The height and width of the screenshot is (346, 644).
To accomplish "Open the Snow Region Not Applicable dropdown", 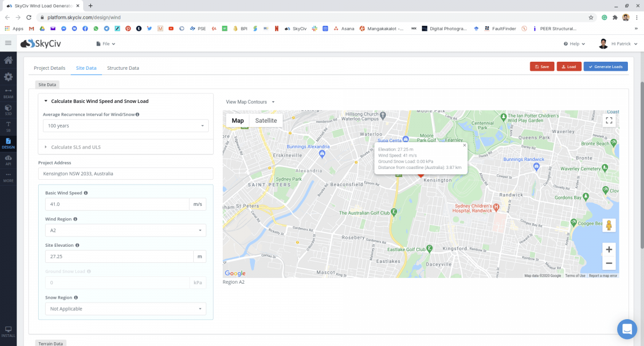I will (x=126, y=308).
